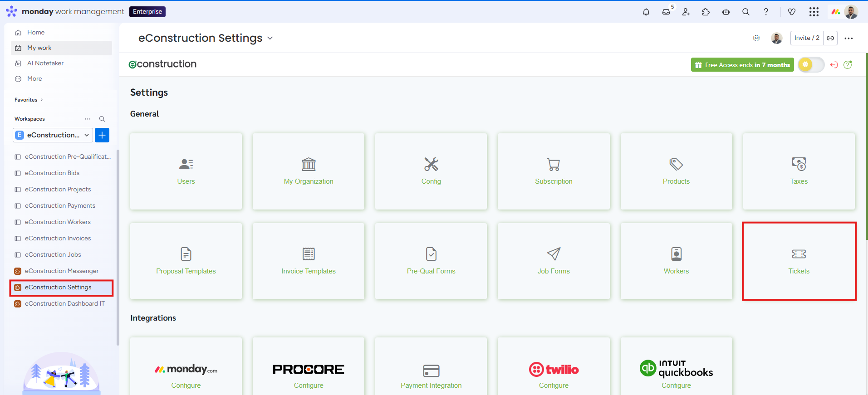
Task: Expand the Favorites section
Action: pos(29,100)
